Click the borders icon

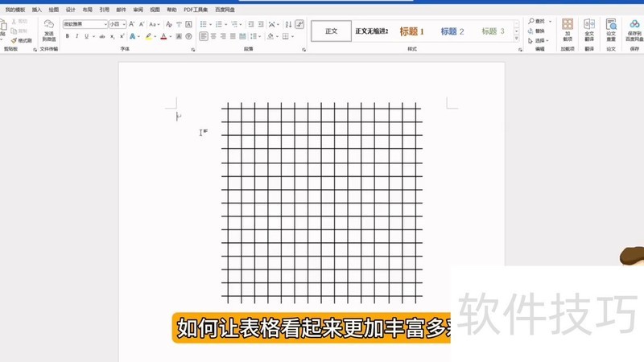tap(286, 36)
